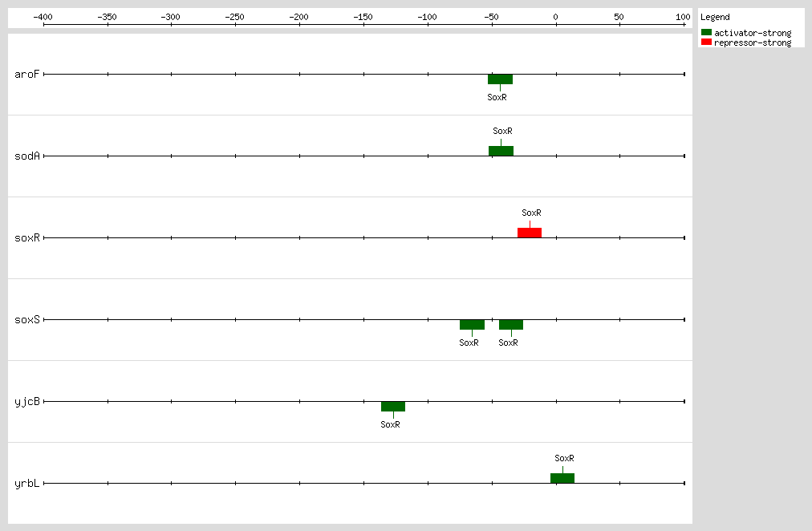Click the -300 axis label
The image size is (812, 531).
(170, 17)
